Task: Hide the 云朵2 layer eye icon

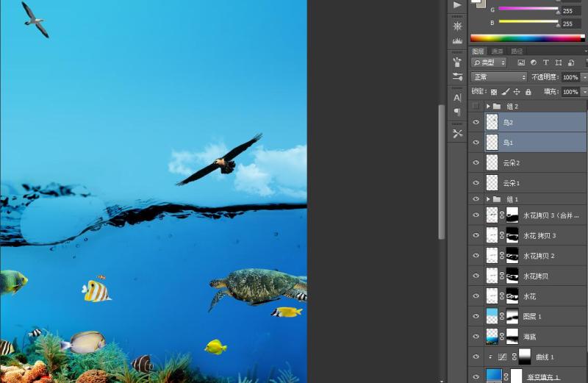Action: tap(476, 162)
